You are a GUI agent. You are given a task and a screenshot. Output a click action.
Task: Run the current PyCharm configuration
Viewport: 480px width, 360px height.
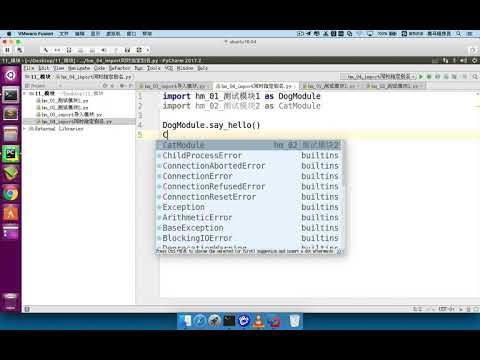pos(421,77)
